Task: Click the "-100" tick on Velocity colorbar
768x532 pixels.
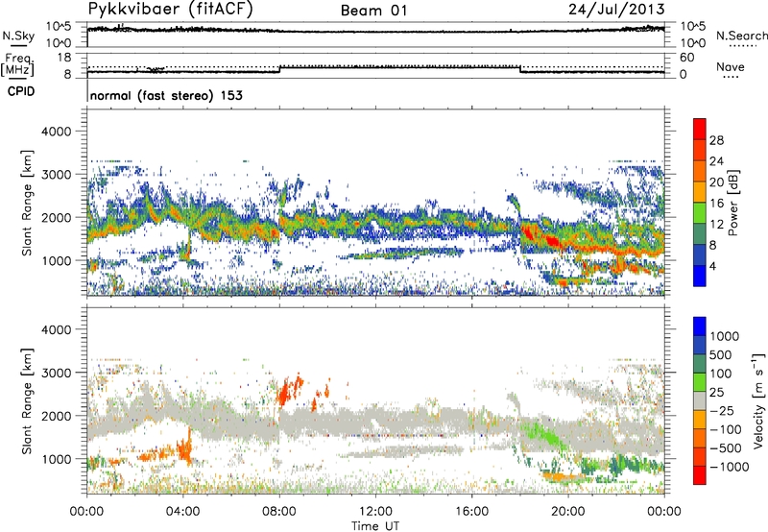Action: point(726,429)
